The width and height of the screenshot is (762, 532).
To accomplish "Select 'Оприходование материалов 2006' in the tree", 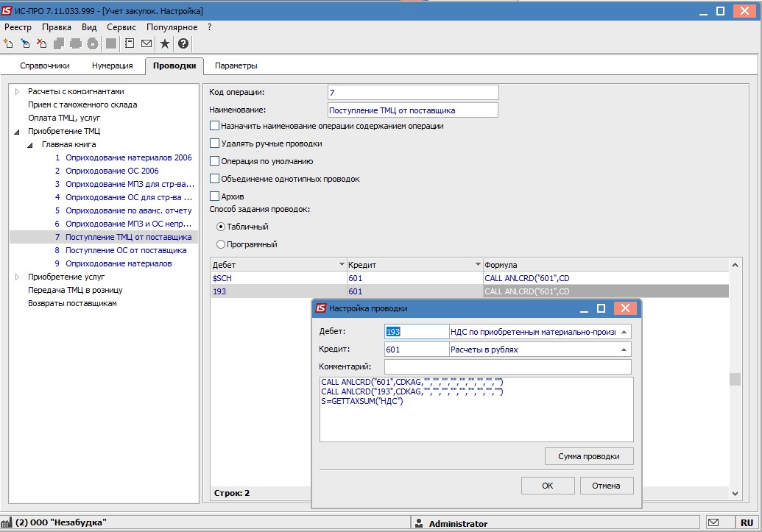I will pyautogui.click(x=129, y=157).
